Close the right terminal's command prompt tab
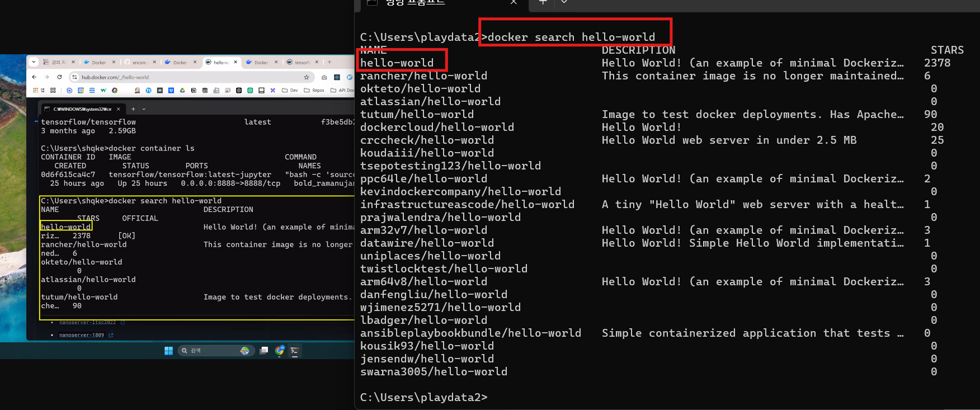 pos(513,2)
